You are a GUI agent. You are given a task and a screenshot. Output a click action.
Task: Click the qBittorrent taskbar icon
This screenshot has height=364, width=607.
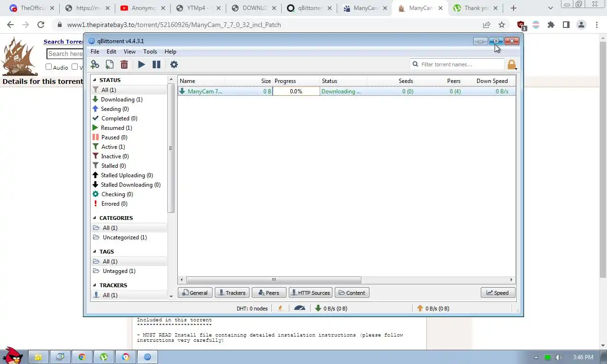(147, 357)
